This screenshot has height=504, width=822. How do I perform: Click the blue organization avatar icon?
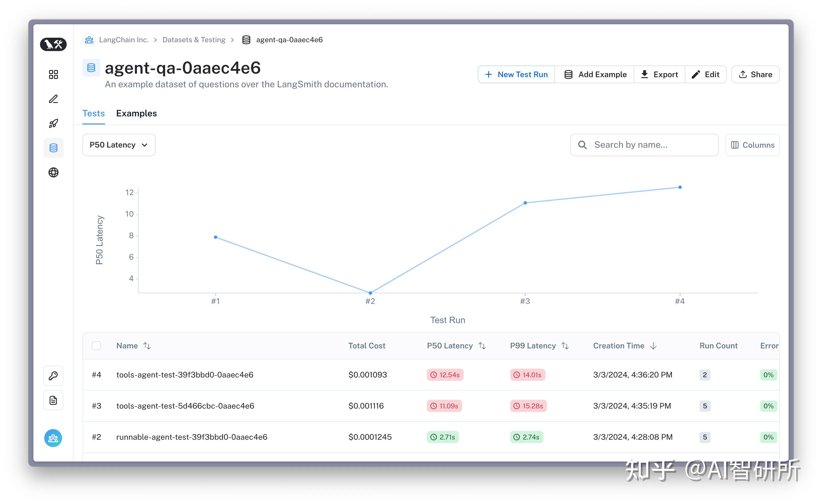coord(53,438)
